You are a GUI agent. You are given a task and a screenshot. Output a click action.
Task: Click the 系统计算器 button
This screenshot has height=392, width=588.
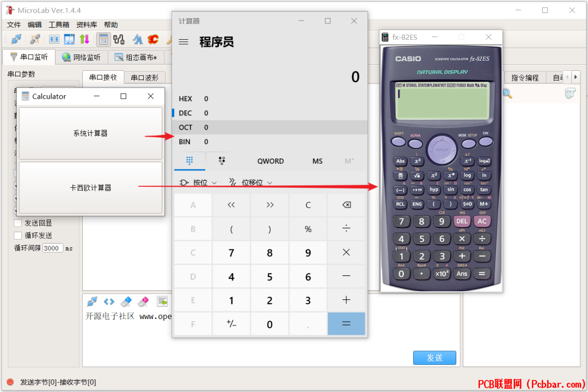coord(90,133)
